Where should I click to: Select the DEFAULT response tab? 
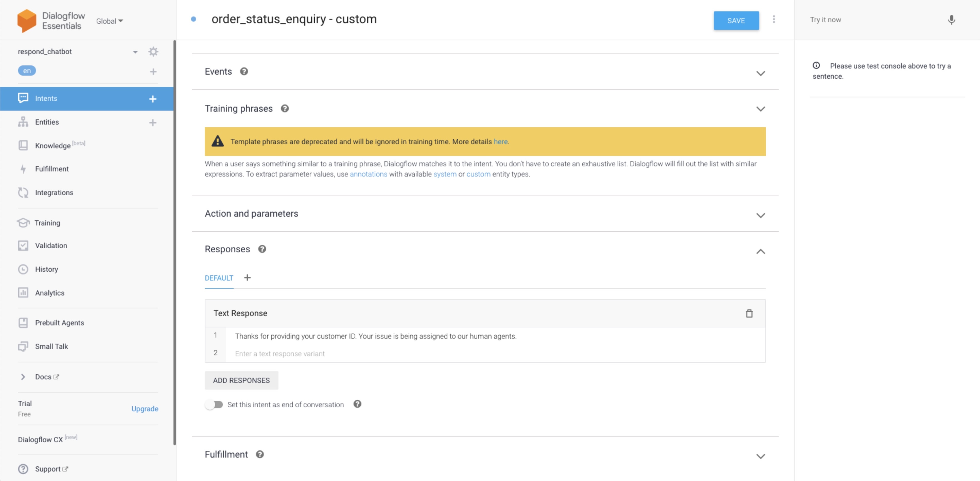219,277
